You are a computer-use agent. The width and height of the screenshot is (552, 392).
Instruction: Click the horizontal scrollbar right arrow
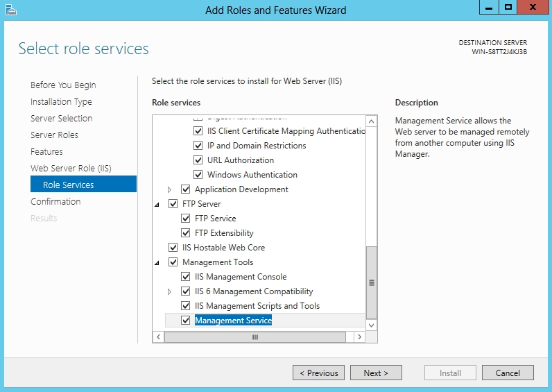[x=359, y=336]
